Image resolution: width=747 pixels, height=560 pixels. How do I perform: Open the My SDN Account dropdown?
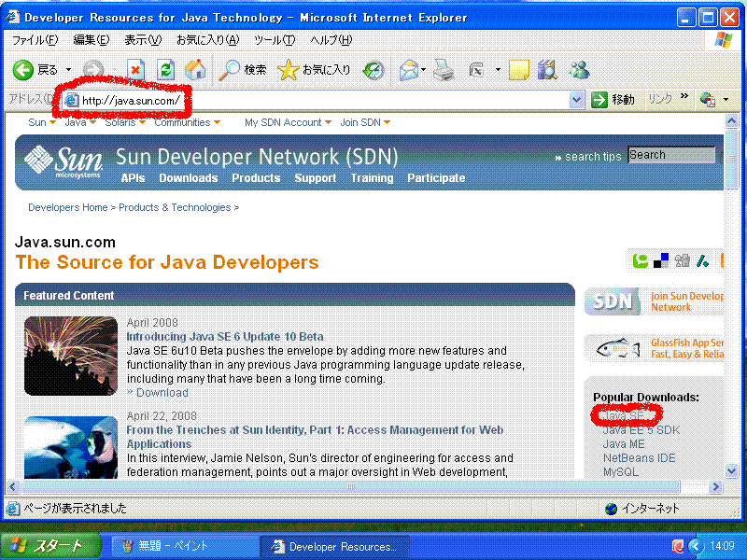288,123
